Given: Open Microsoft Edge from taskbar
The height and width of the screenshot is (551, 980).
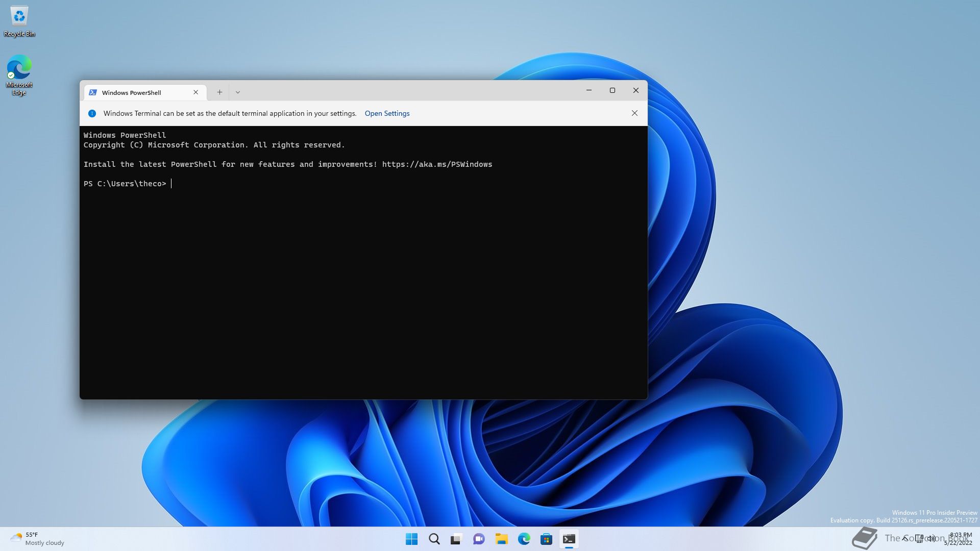Looking at the screenshot, I should (524, 539).
